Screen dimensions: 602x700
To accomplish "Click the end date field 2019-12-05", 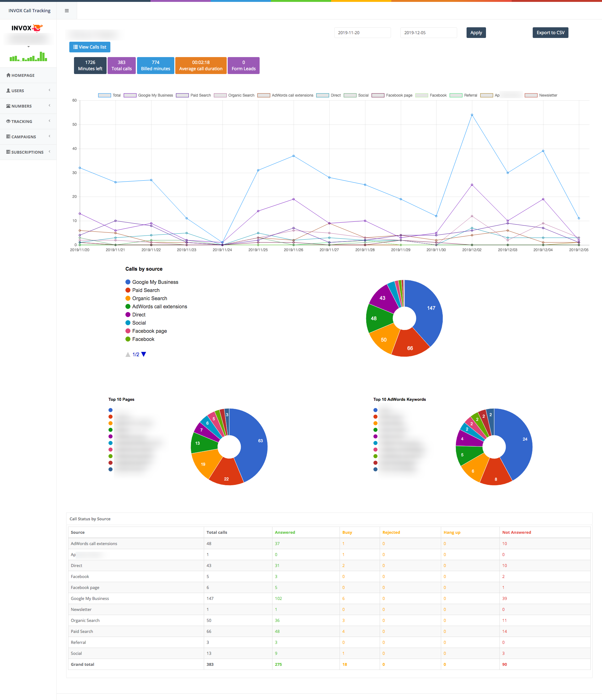I will coord(429,33).
